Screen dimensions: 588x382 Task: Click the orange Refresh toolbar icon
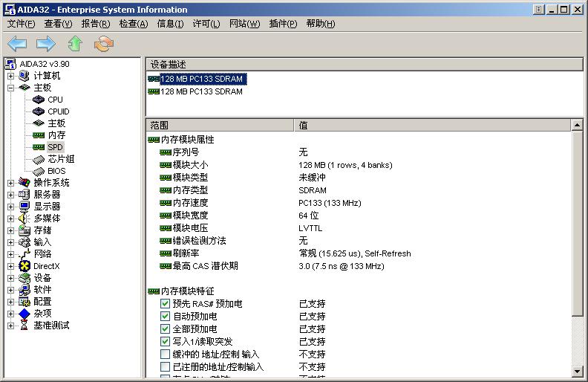[104, 44]
